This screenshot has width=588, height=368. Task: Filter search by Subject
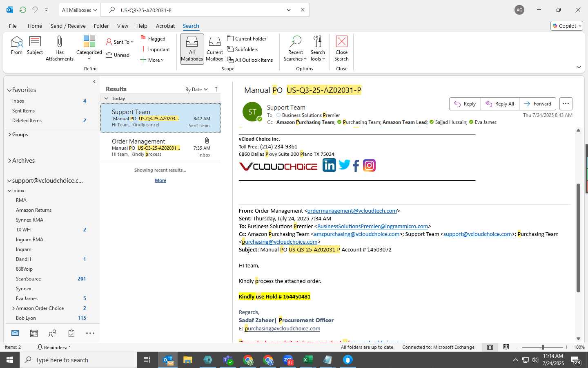point(35,45)
